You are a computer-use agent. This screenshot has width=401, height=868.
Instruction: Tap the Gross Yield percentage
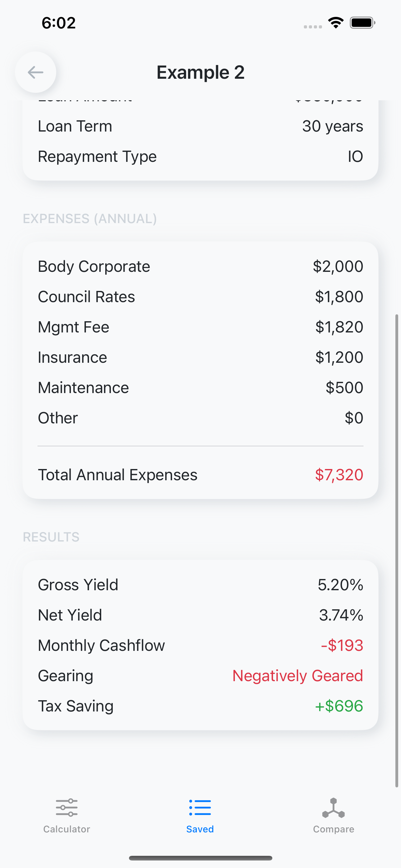pyautogui.click(x=340, y=585)
